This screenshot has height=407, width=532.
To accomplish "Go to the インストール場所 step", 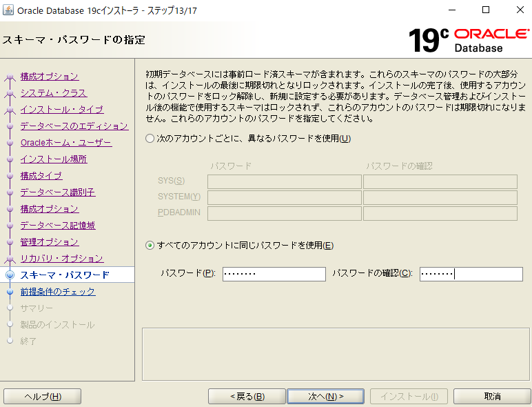I will coord(53,159).
